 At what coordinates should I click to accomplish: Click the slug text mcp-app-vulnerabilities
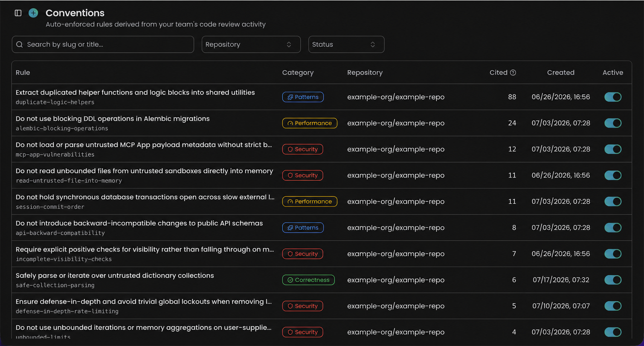coord(55,155)
